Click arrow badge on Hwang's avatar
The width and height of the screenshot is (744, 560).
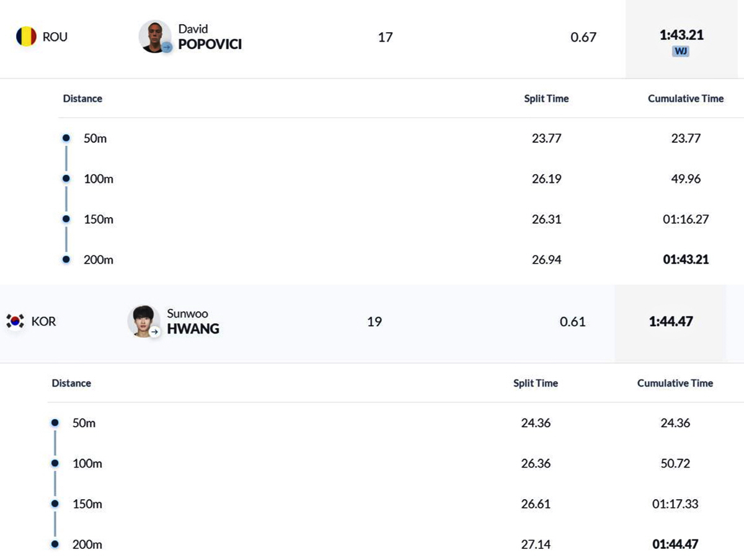[155, 332]
